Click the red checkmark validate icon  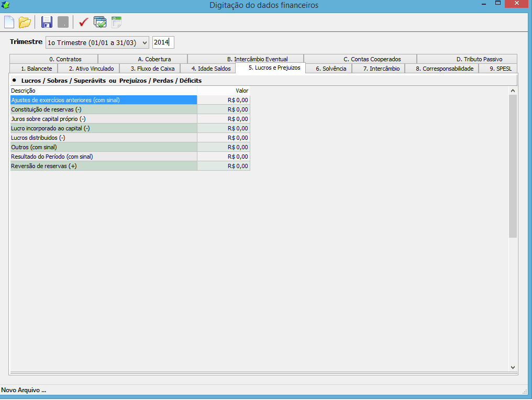pos(83,22)
